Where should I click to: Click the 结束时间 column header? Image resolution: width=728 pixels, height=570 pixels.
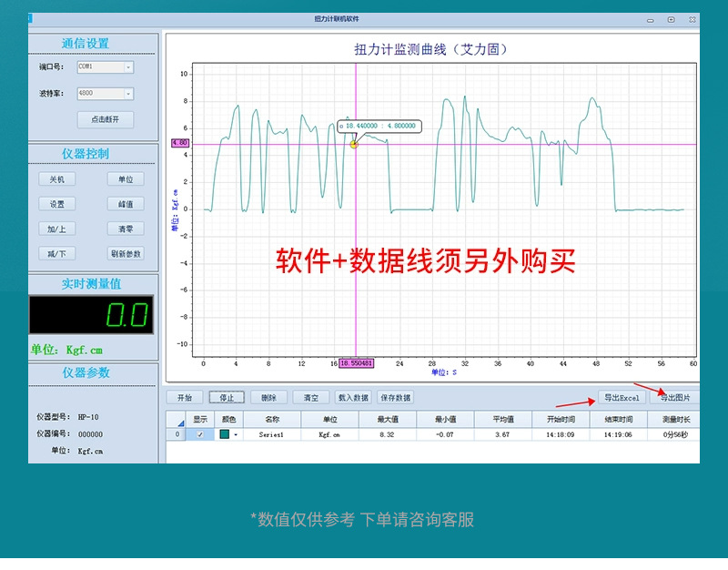(619, 420)
